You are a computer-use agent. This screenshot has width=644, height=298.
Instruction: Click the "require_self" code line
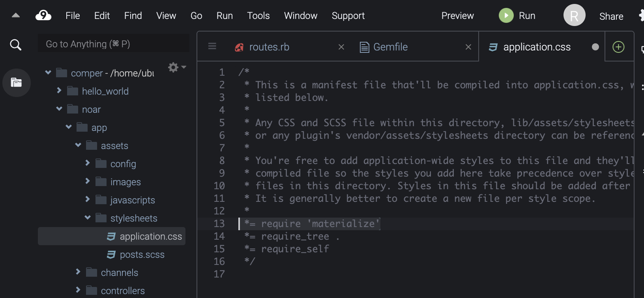pos(286,249)
